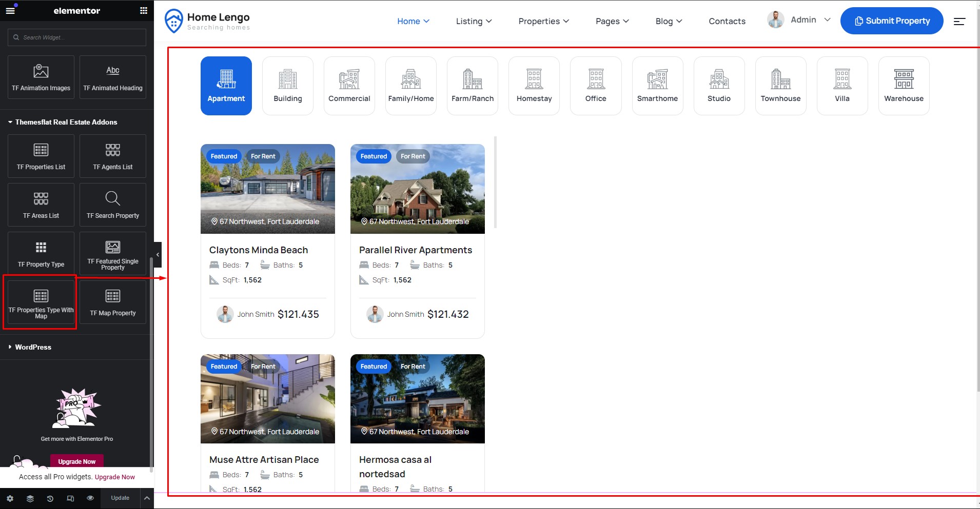The image size is (980, 509).
Task: Click the Update button
Action: [x=120, y=498]
